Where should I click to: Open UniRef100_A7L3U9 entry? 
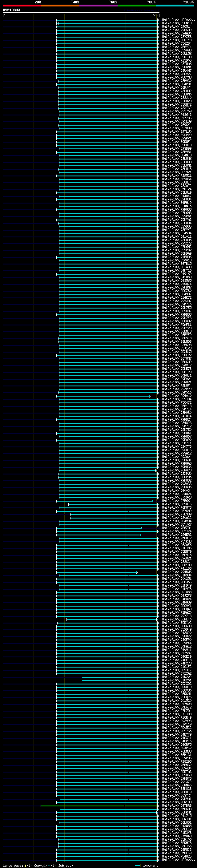[176, 515]
